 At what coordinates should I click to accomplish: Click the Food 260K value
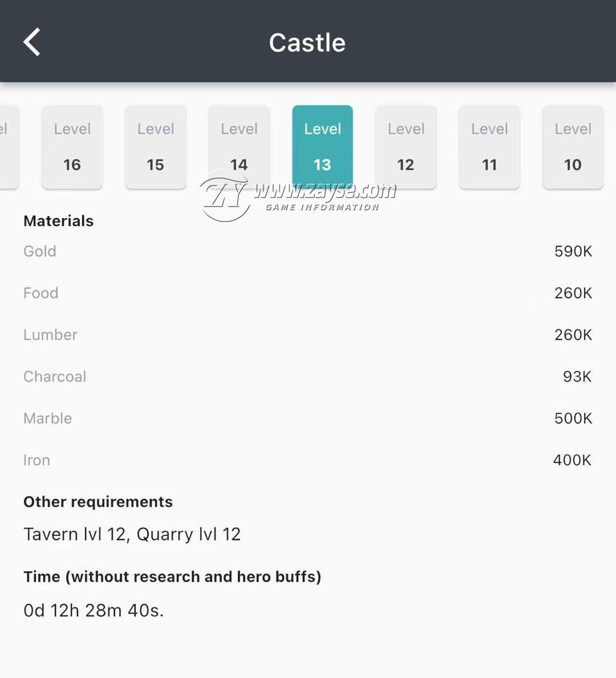coord(573,293)
